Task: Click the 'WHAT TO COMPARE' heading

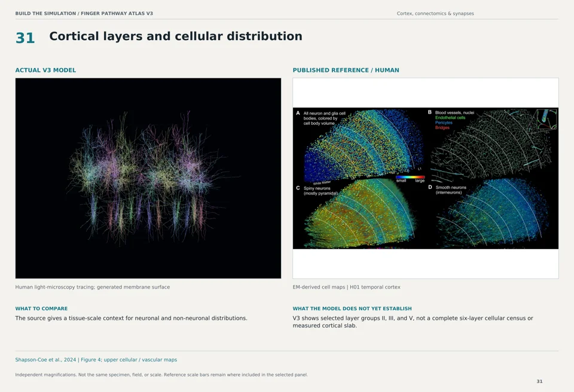Action: click(x=41, y=308)
